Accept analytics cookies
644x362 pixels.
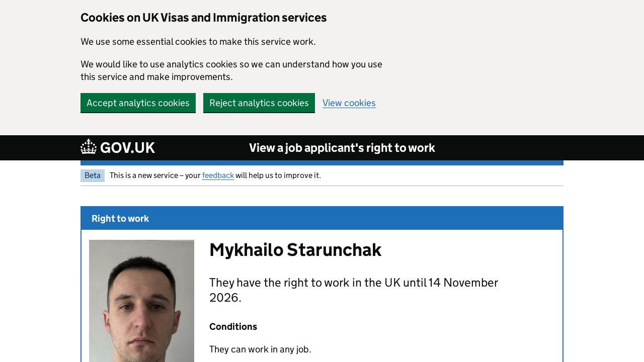tap(138, 103)
